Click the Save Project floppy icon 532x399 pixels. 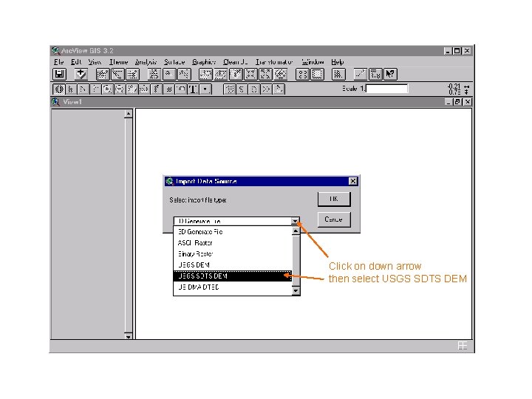(x=60, y=74)
